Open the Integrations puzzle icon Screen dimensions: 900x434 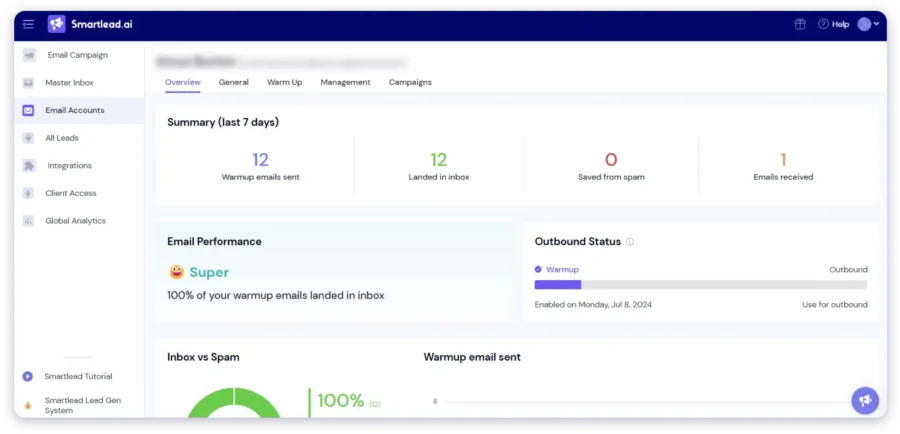(29, 166)
